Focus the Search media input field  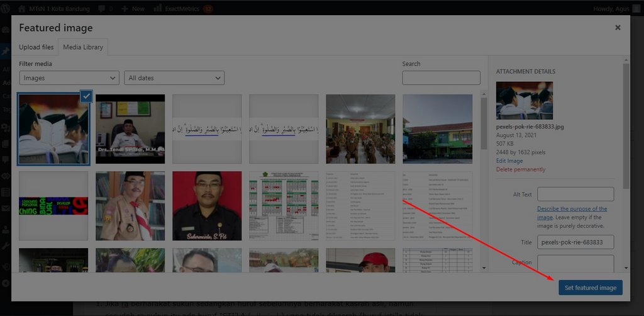pyautogui.click(x=441, y=77)
